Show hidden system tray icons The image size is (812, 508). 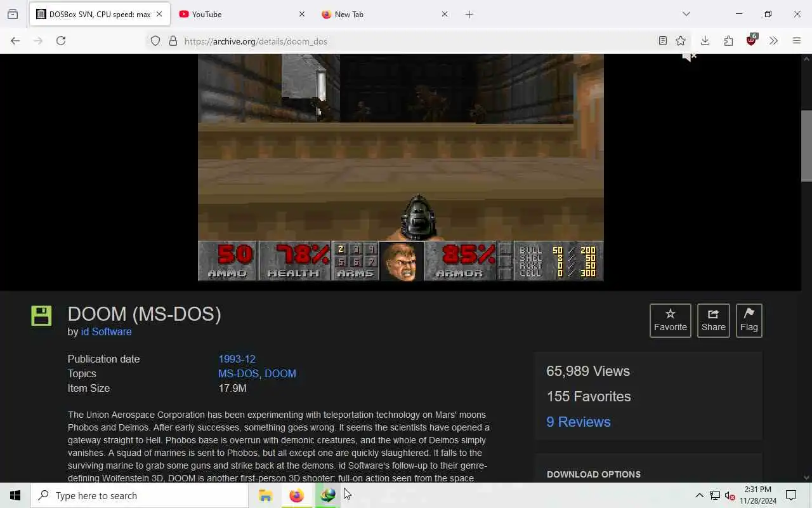699,495
